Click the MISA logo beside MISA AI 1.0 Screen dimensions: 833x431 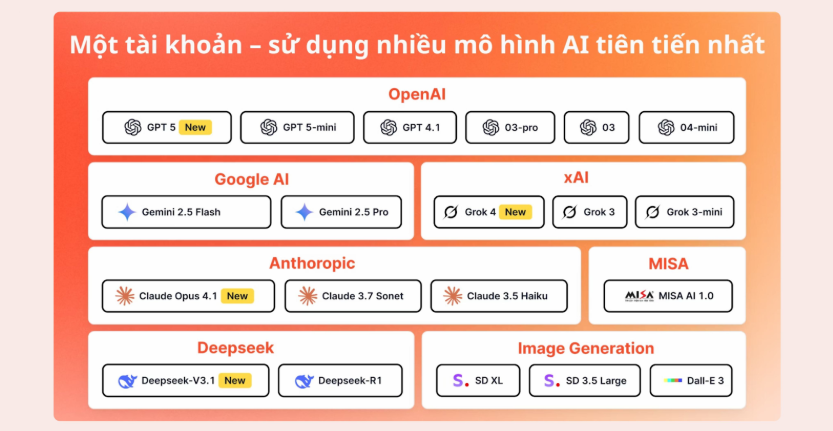point(639,296)
